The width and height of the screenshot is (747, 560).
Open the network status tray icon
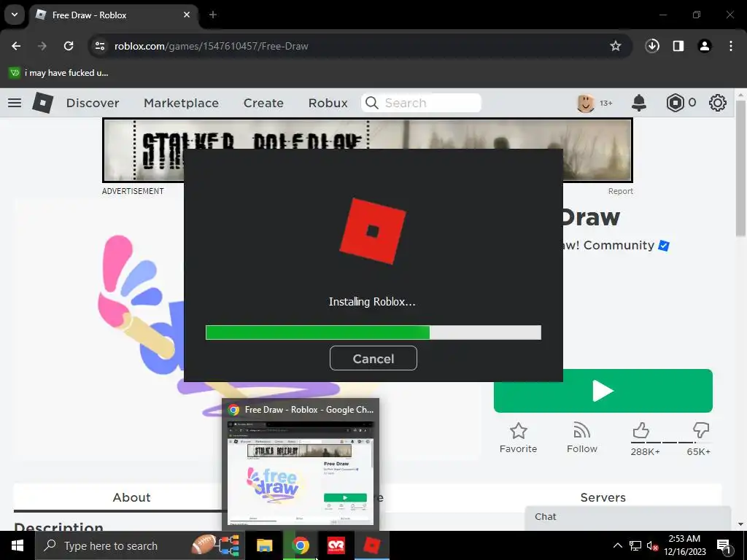point(635,545)
